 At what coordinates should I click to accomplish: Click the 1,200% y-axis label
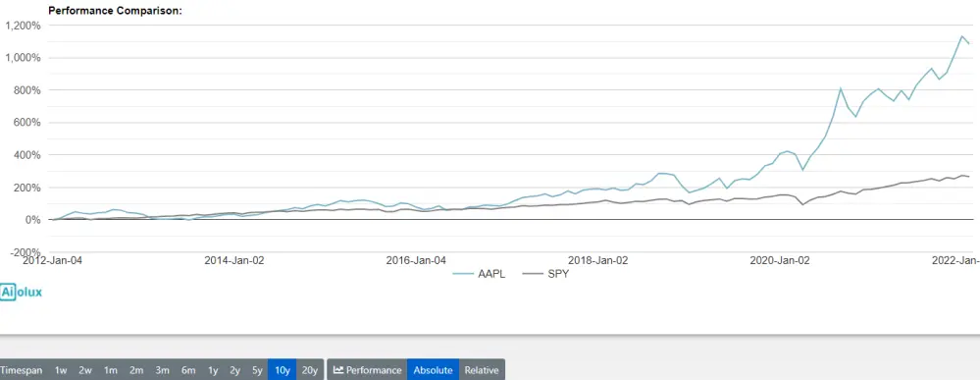coord(23,26)
